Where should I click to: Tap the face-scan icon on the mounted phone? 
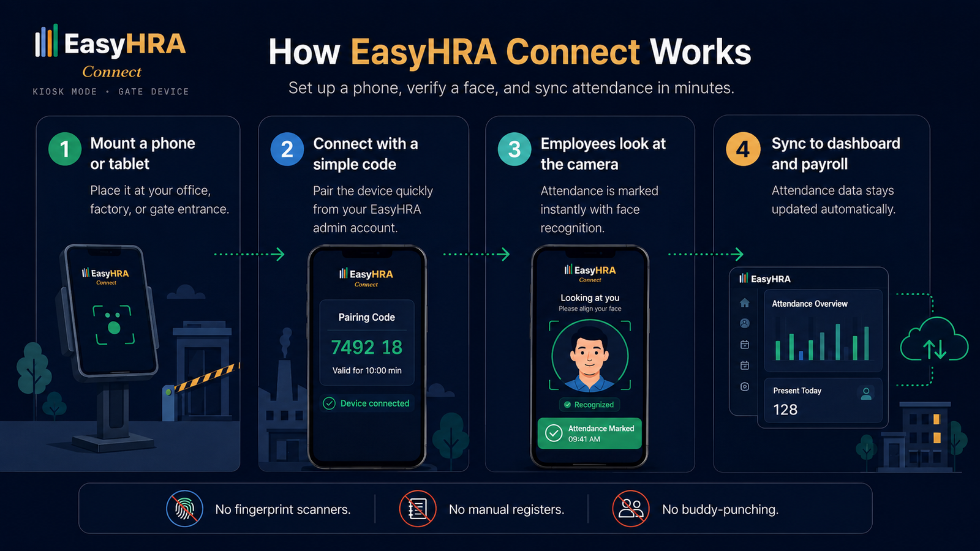(x=113, y=324)
